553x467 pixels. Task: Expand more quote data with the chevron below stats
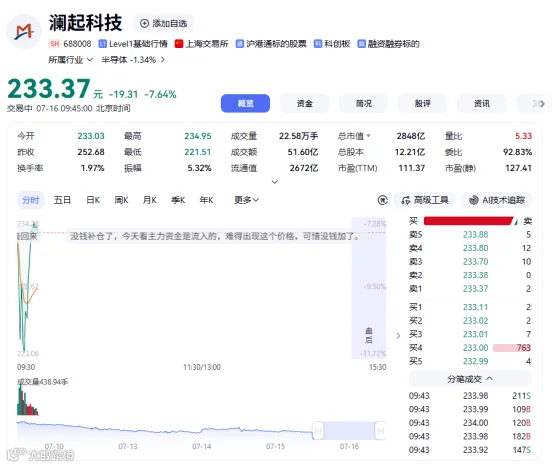coord(275,182)
